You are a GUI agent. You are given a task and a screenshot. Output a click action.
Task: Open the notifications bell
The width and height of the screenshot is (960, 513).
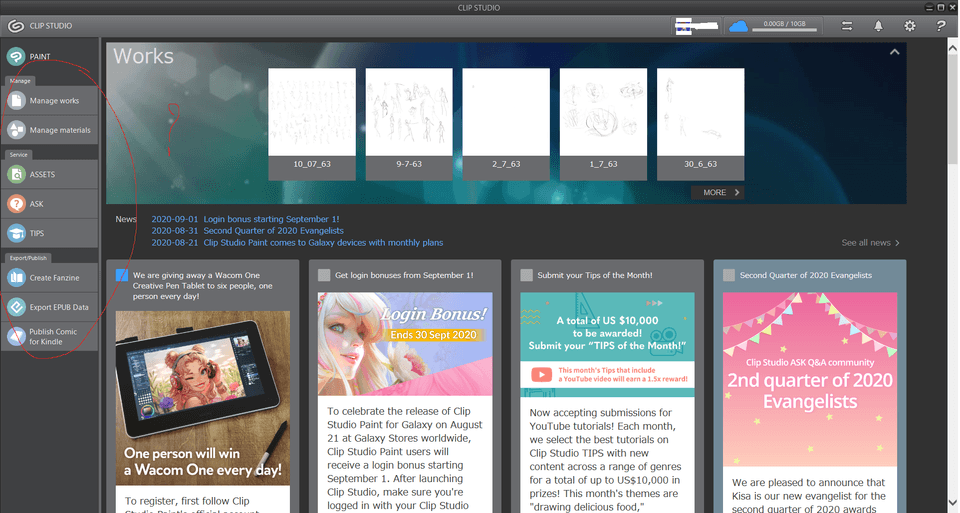[x=878, y=26]
